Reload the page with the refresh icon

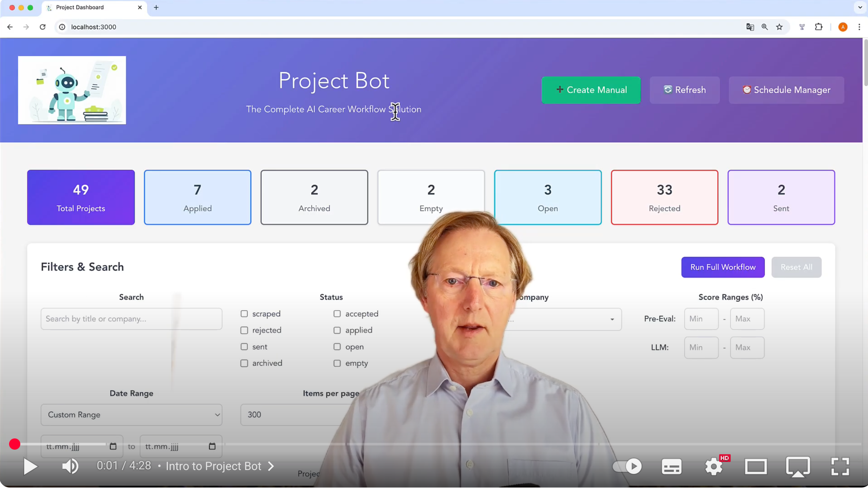(42, 27)
